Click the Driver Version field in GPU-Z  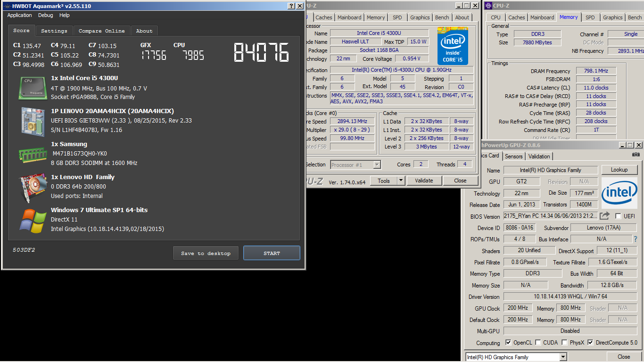(x=570, y=296)
